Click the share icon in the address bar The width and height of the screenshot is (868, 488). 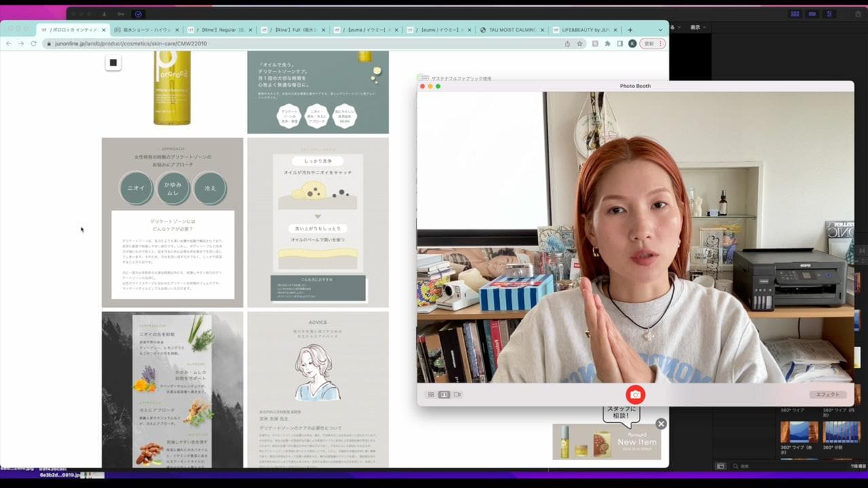point(567,43)
